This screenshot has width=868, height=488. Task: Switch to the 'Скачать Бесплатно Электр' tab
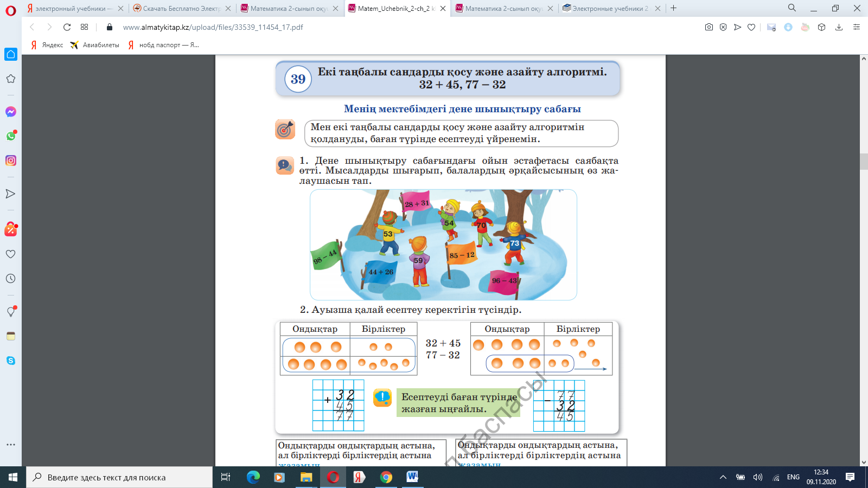pos(182,8)
